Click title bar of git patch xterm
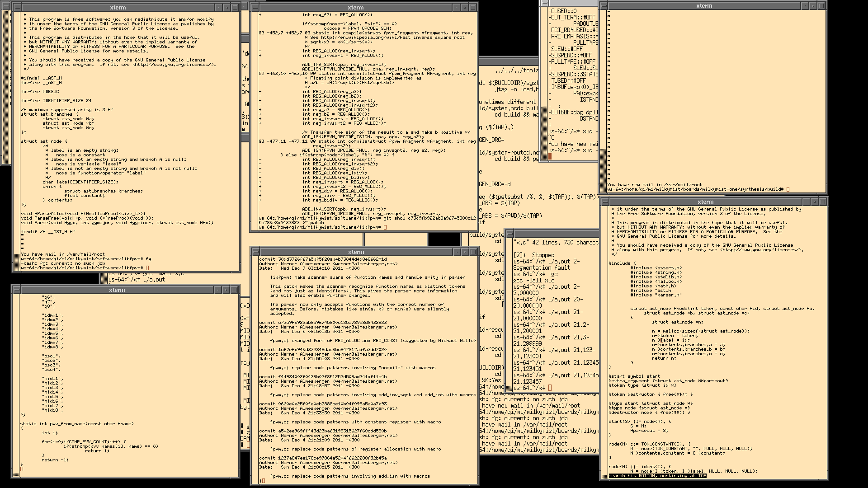This screenshot has width=868, height=488. pyautogui.click(x=355, y=8)
